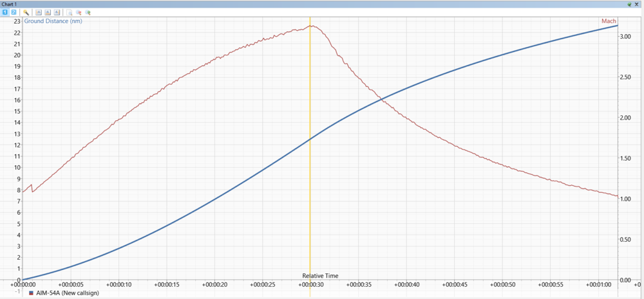Image resolution: width=644 pixels, height=299 pixels.
Task: Click the "2.00" Mach axis value
Action: [625, 118]
